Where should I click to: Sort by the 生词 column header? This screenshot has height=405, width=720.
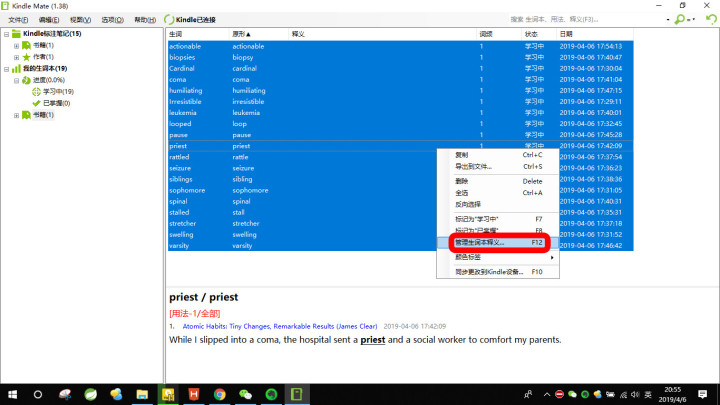point(198,34)
